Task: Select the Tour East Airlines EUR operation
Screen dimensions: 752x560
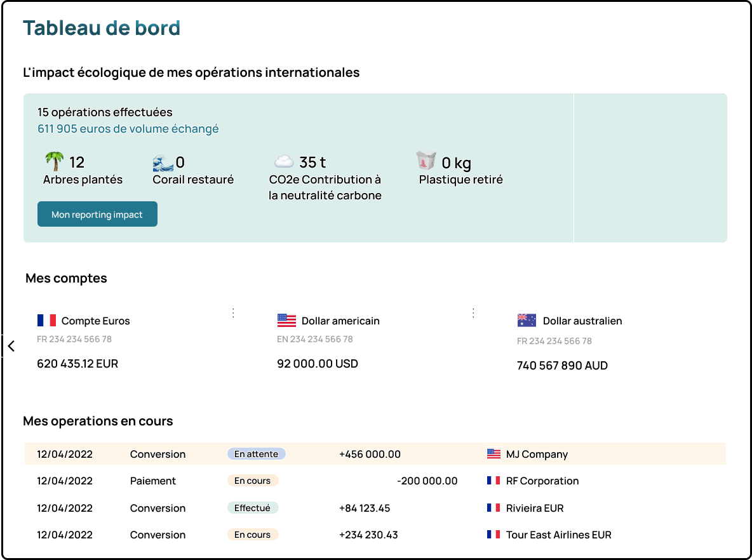Action: [x=558, y=535]
